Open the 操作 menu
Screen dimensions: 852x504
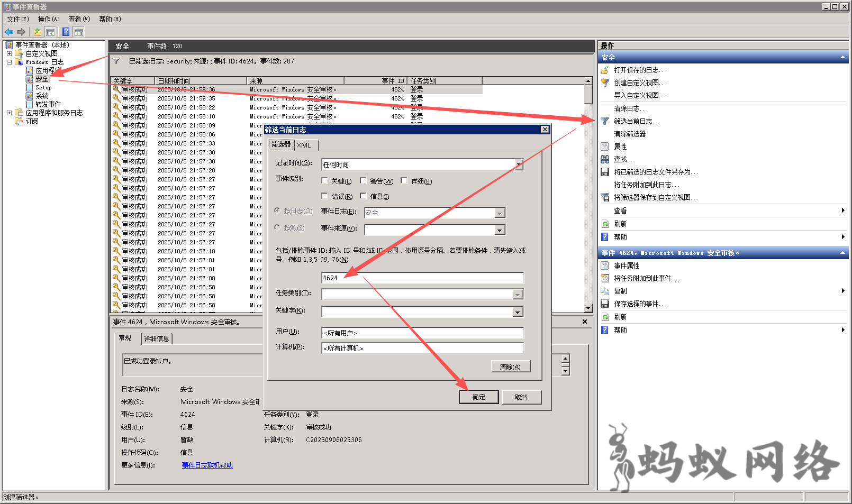click(x=48, y=19)
